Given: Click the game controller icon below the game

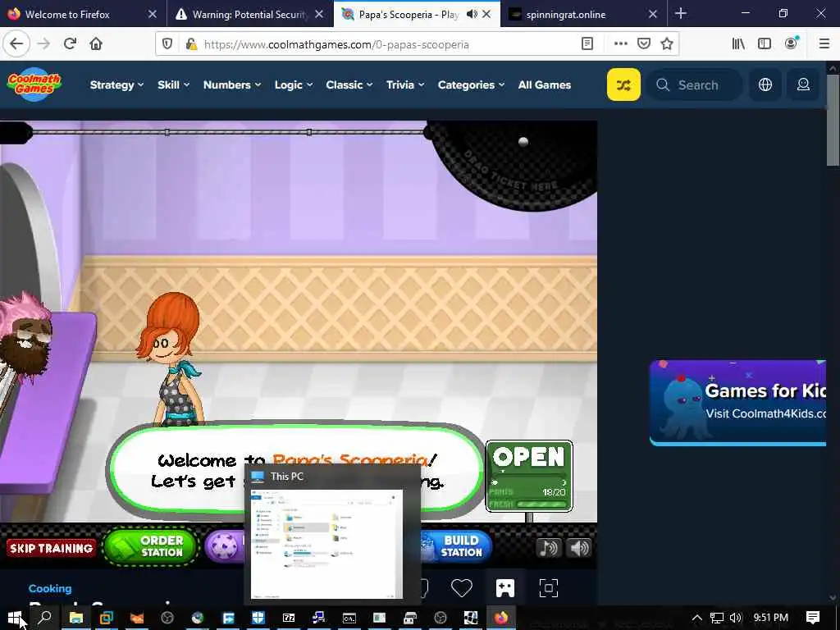Looking at the screenshot, I should coord(504,587).
